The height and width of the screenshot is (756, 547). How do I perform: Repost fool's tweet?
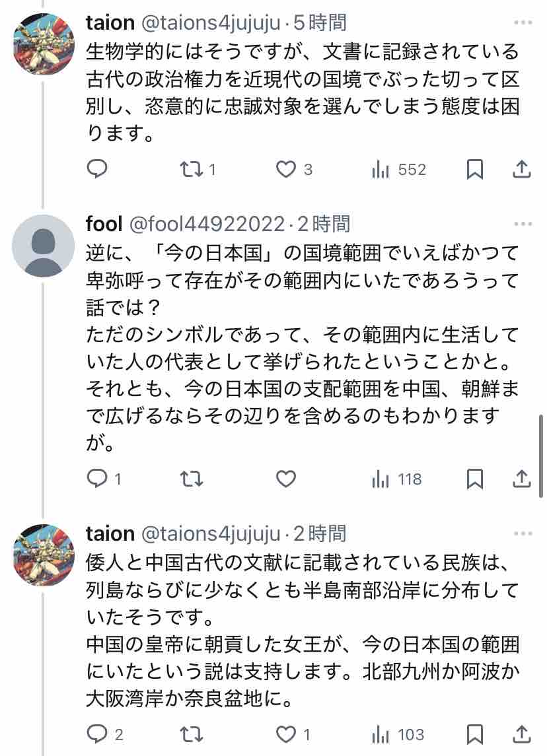pyautogui.click(x=192, y=479)
